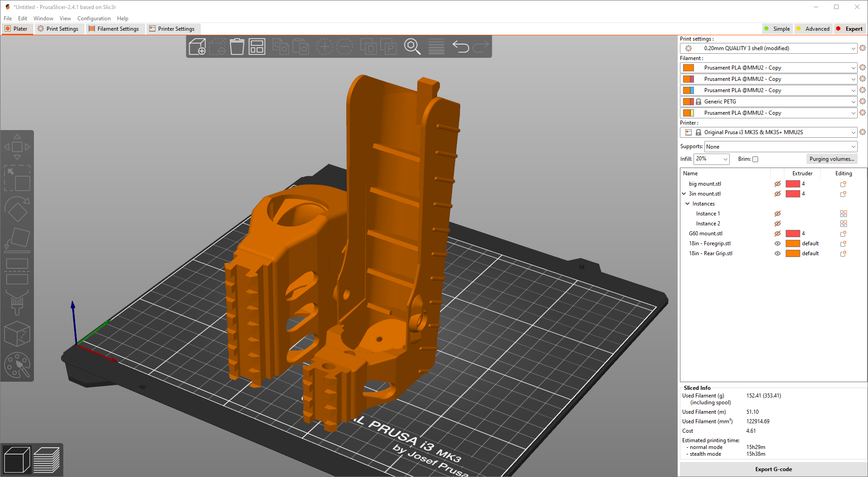Click the Remove instance minus icon

344,47
